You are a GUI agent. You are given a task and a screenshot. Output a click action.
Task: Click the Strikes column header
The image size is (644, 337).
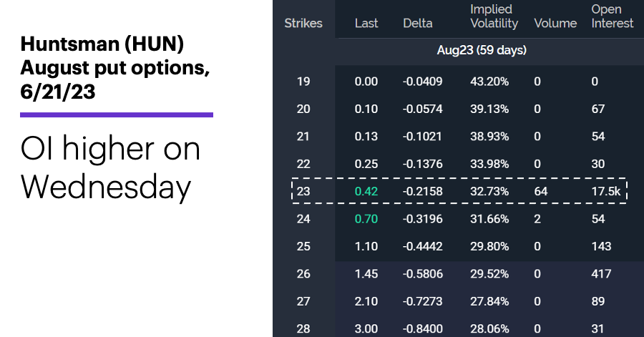click(303, 24)
